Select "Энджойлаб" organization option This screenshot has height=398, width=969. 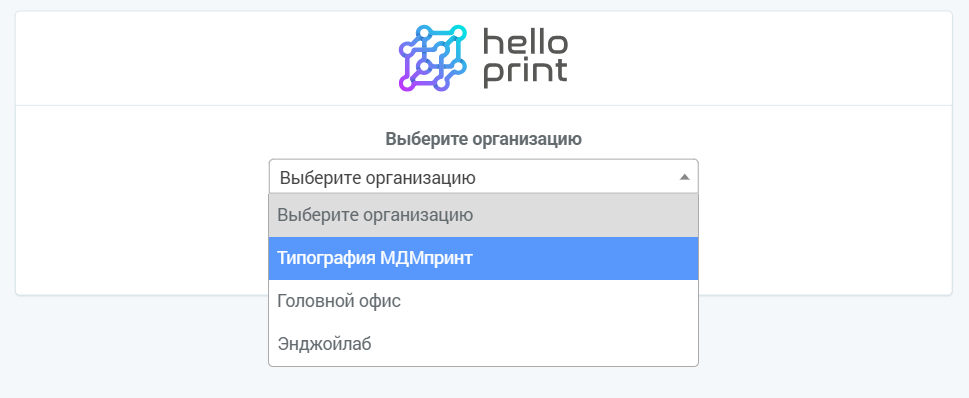[x=483, y=344]
